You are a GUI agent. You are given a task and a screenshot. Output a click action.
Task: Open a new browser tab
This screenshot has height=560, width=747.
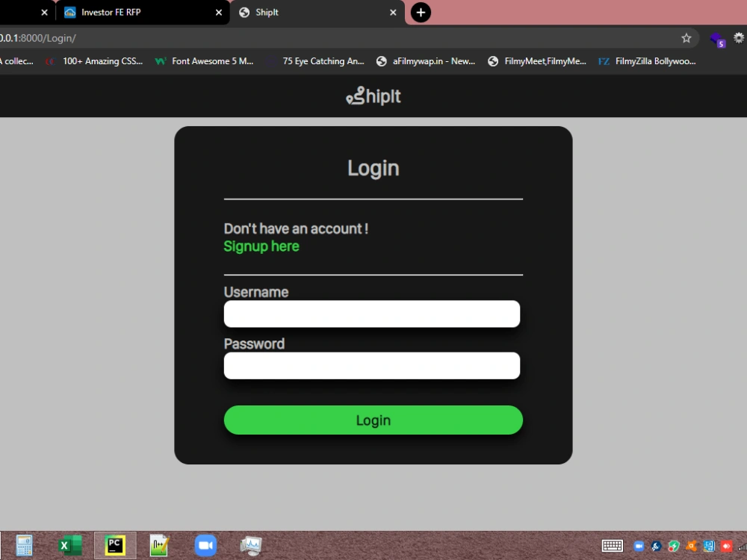(x=421, y=13)
